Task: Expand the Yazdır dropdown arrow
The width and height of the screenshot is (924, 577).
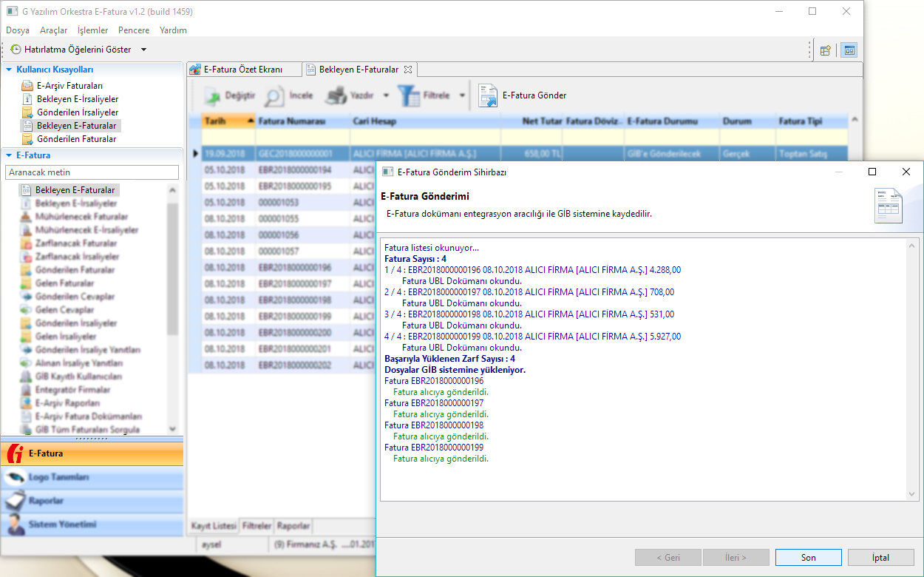Action: (x=386, y=96)
